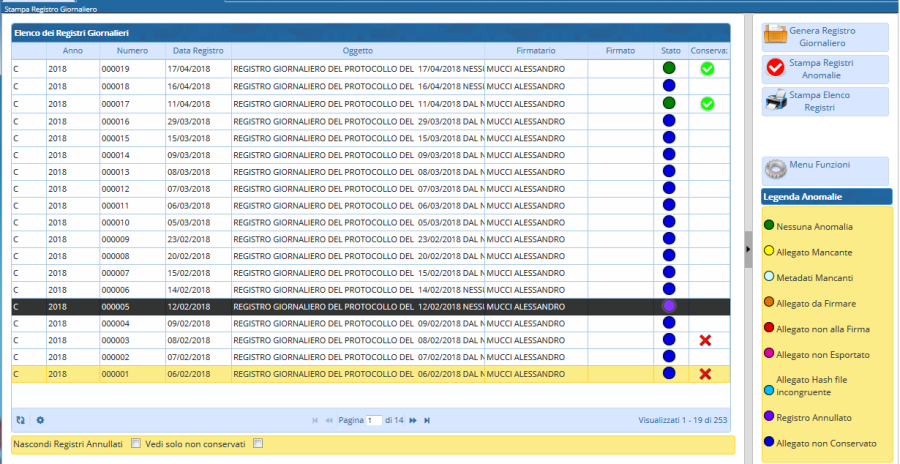900x464 pixels.
Task: Click red X icon for registro 000003
Action: tap(706, 340)
